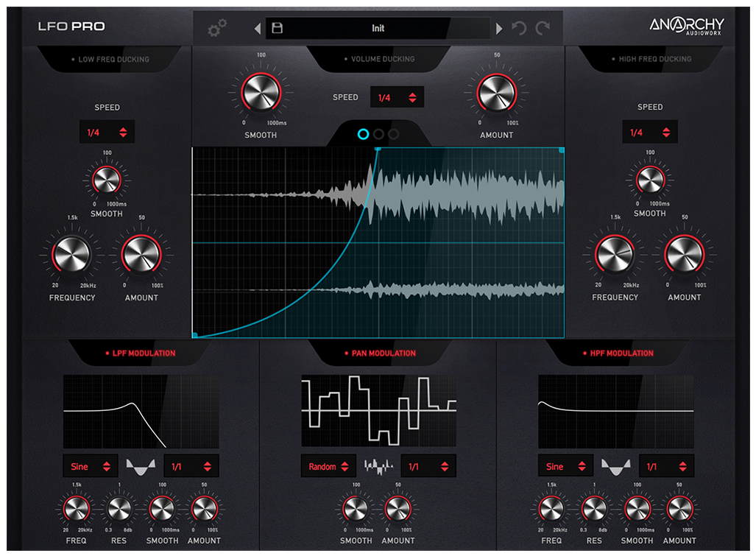Go to previous preset with left arrow
The width and height of the screenshot is (756, 556).
pos(257,29)
